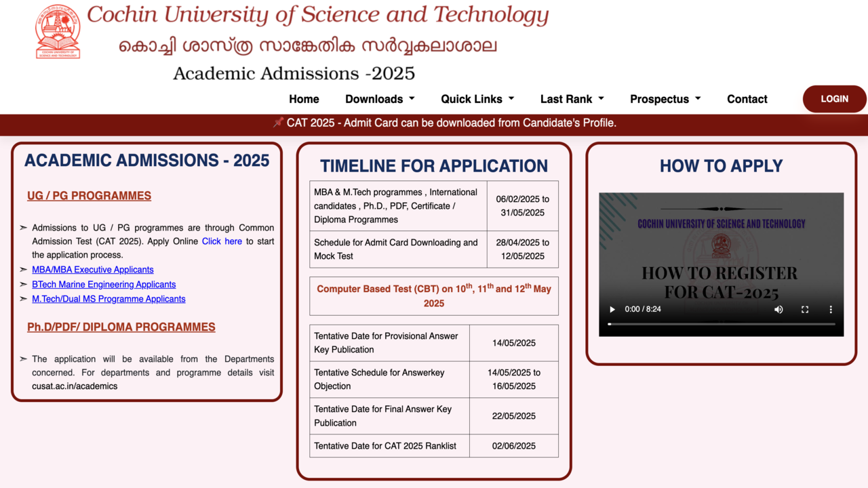Open BTech Marine Engineering Applicants link
Screen dimensions: 868x488
(x=104, y=285)
